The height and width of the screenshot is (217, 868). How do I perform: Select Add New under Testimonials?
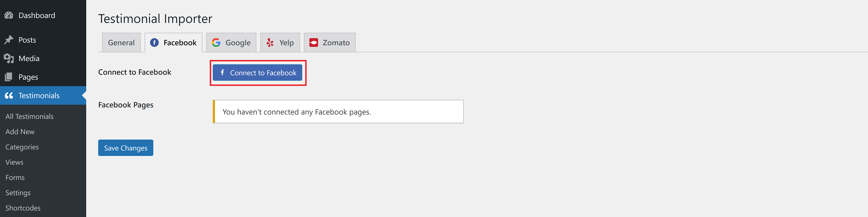tap(20, 132)
